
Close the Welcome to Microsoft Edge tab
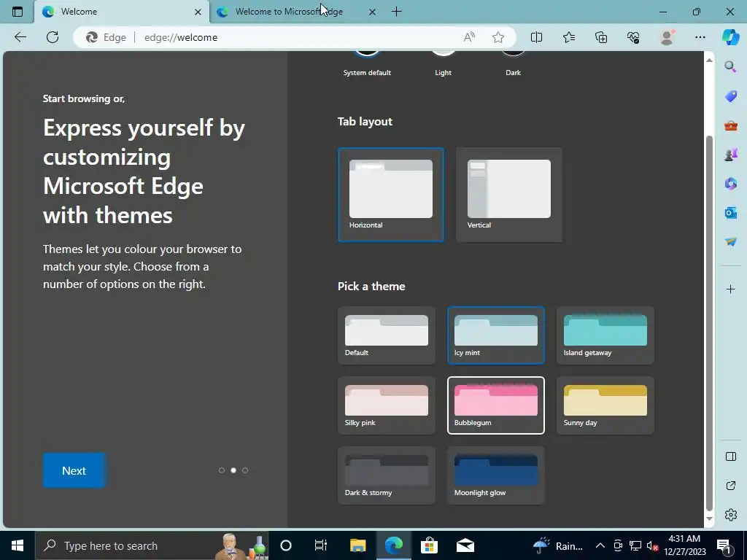pyautogui.click(x=372, y=12)
